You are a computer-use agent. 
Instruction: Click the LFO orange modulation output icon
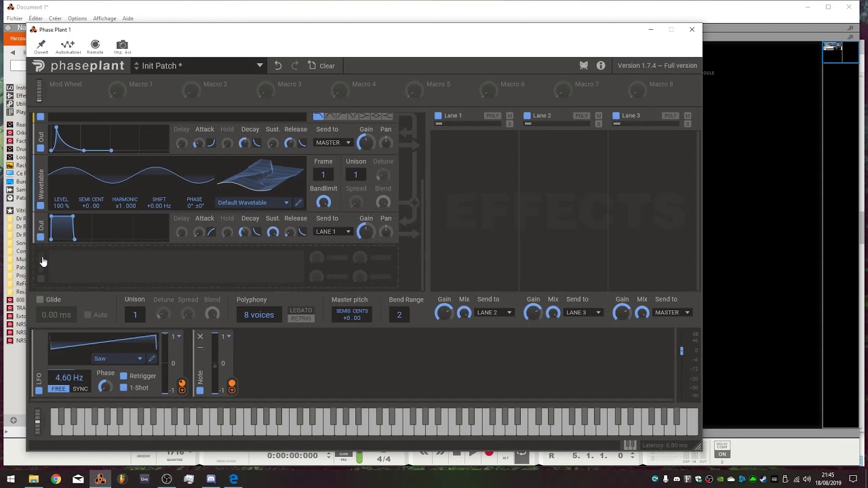coord(182,386)
